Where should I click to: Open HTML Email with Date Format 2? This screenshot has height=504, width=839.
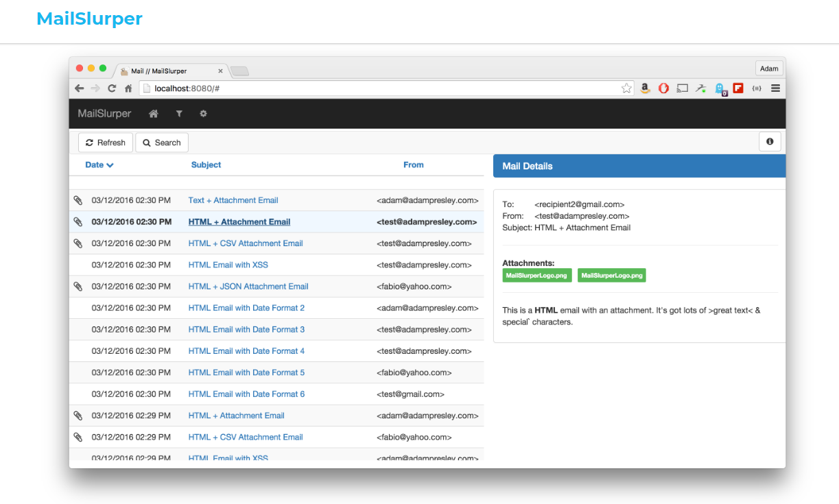tap(246, 308)
